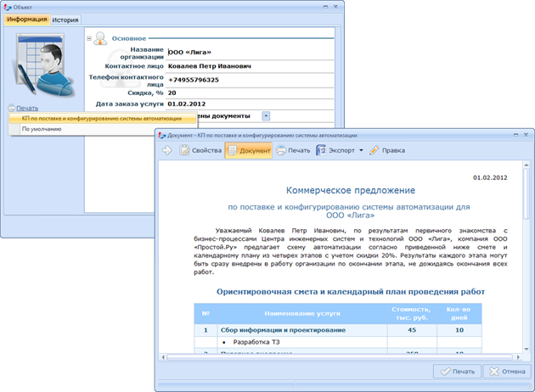The width and height of the screenshot is (535, 392).
Task: Click the Печать link in Объект window
Action: click(27, 108)
